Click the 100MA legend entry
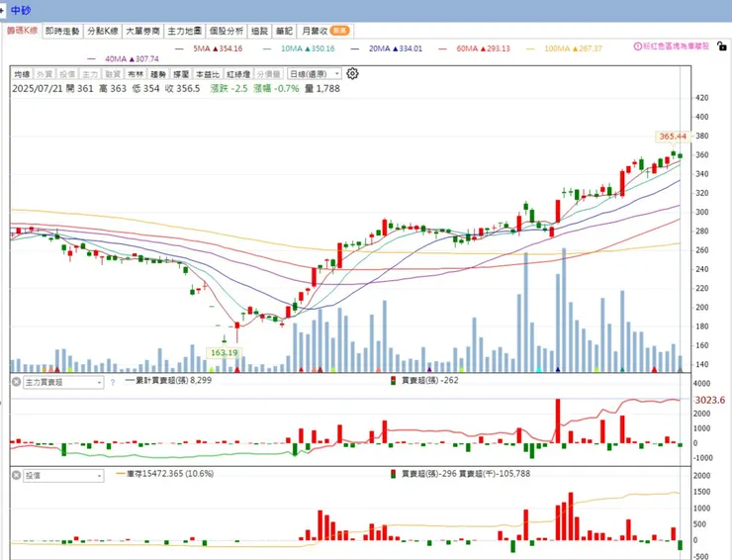 point(564,48)
